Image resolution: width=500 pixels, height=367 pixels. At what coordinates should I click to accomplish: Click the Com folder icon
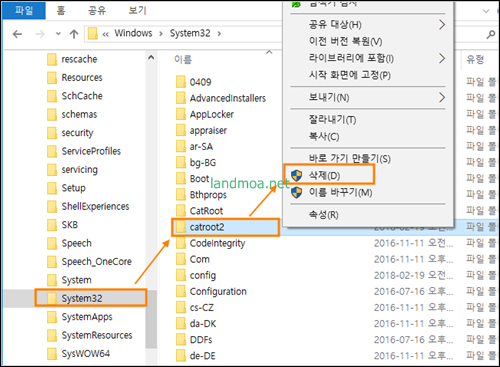[181, 259]
